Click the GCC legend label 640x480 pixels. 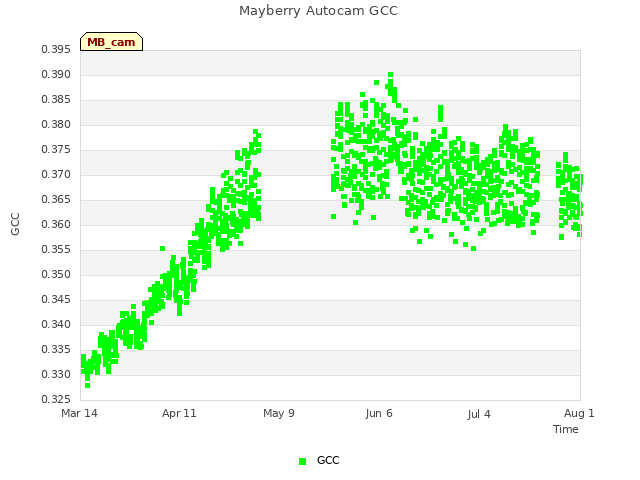click(x=328, y=460)
